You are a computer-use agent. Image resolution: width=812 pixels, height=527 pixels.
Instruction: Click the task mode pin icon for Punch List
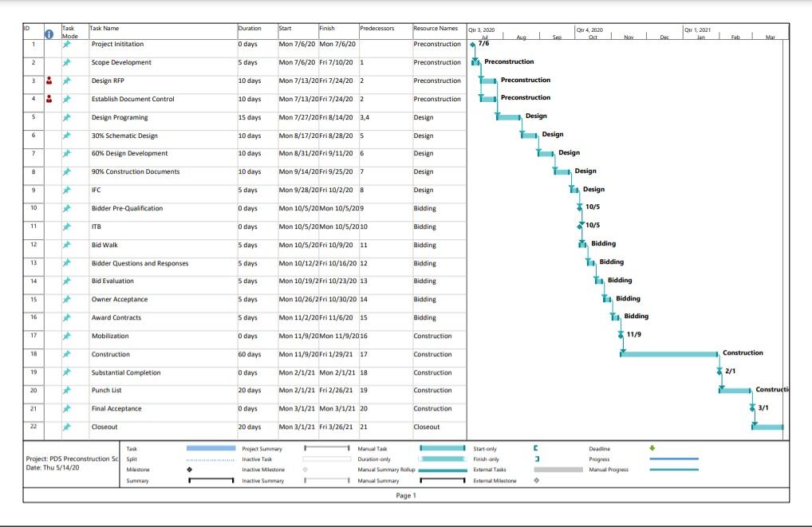point(66,391)
